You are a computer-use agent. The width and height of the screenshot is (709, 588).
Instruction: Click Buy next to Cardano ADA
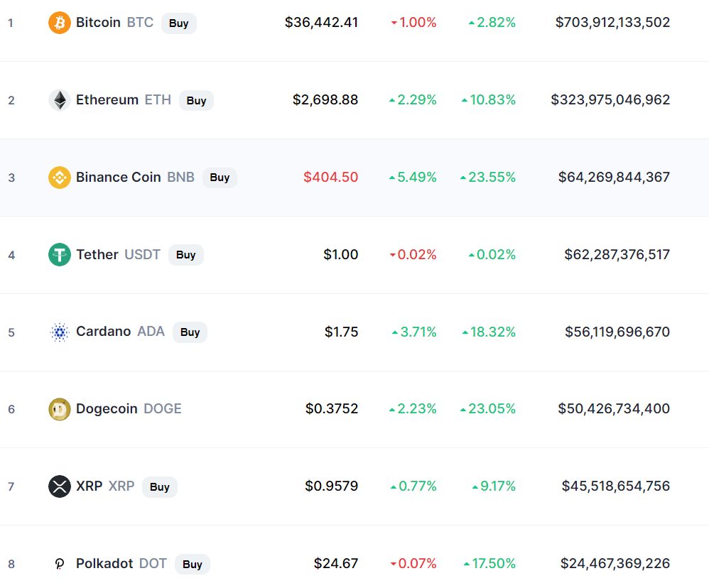pos(190,332)
